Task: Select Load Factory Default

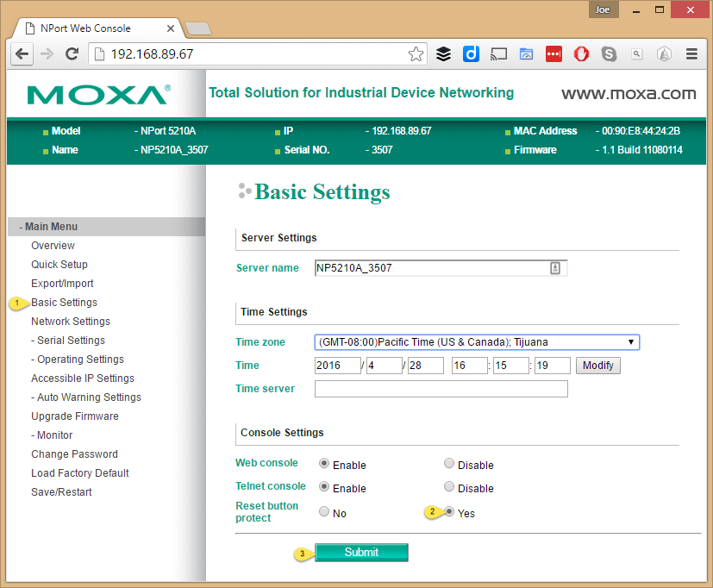Action: pos(80,473)
